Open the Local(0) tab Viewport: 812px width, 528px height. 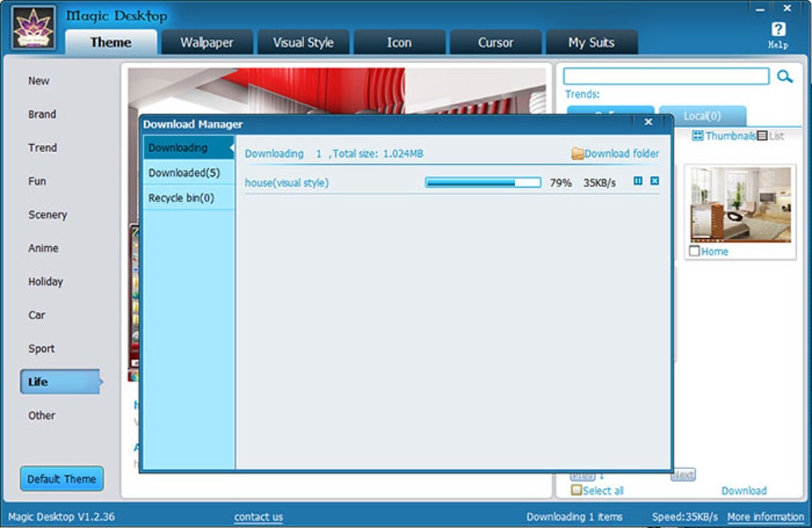coord(704,115)
